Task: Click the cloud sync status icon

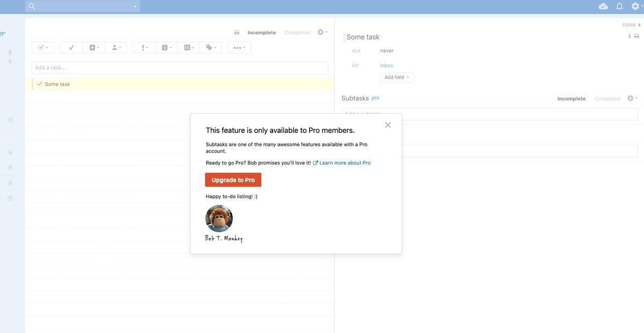Action: pyautogui.click(x=603, y=6)
